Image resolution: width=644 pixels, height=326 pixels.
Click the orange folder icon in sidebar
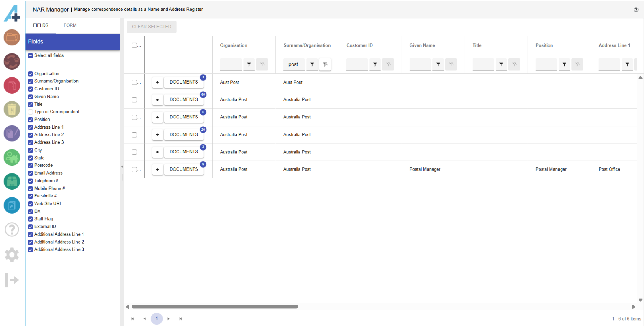coord(12,38)
